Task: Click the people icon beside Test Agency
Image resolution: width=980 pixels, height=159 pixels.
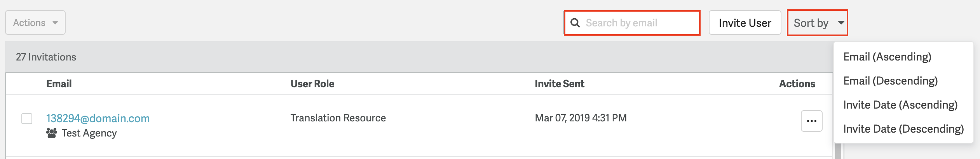Action: pos(51,133)
